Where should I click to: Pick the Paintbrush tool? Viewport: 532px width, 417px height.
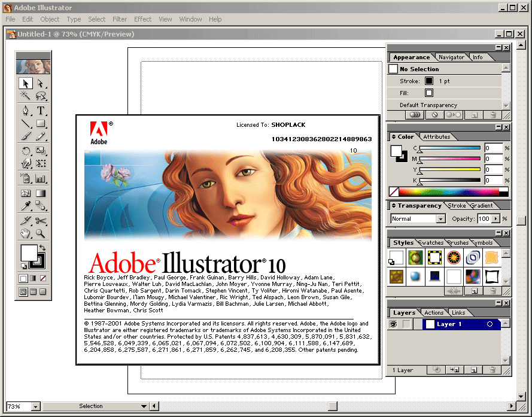(x=26, y=136)
